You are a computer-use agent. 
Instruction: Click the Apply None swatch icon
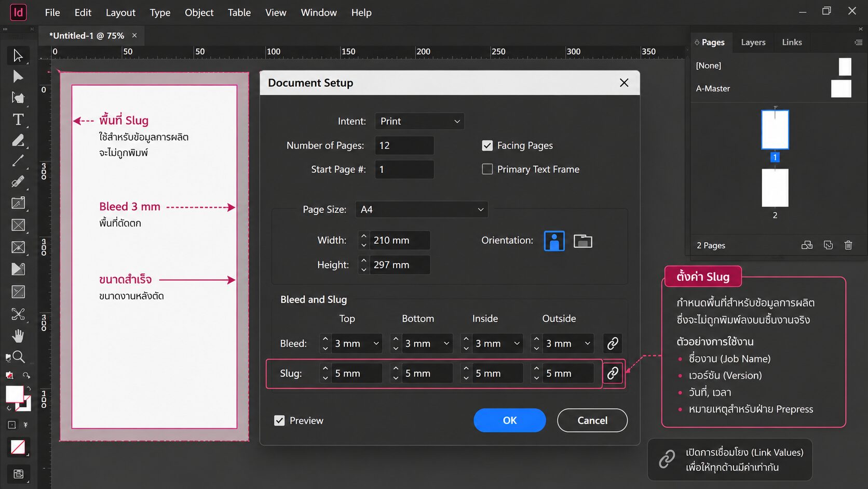coord(18,447)
